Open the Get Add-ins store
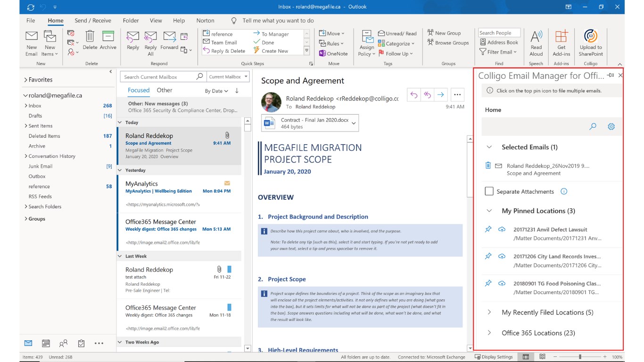This screenshot has width=644, height=362. pos(561,43)
